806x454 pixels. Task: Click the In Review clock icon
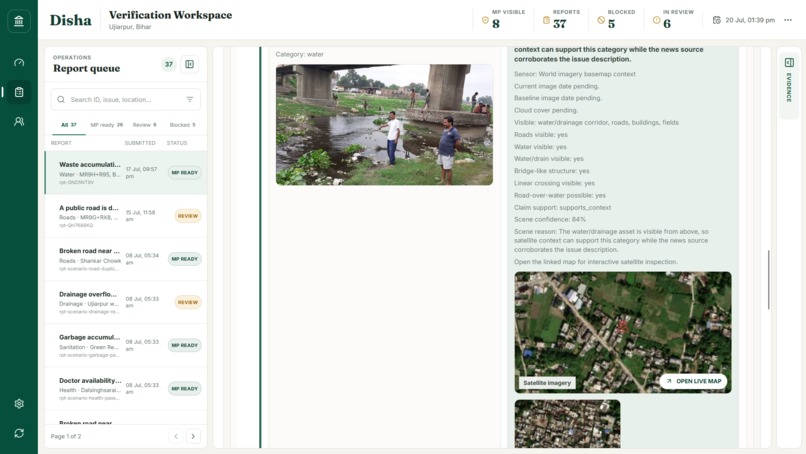coord(656,20)
